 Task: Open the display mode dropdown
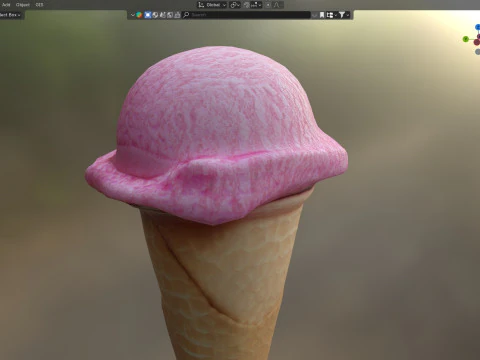click(x=331, y=15)
